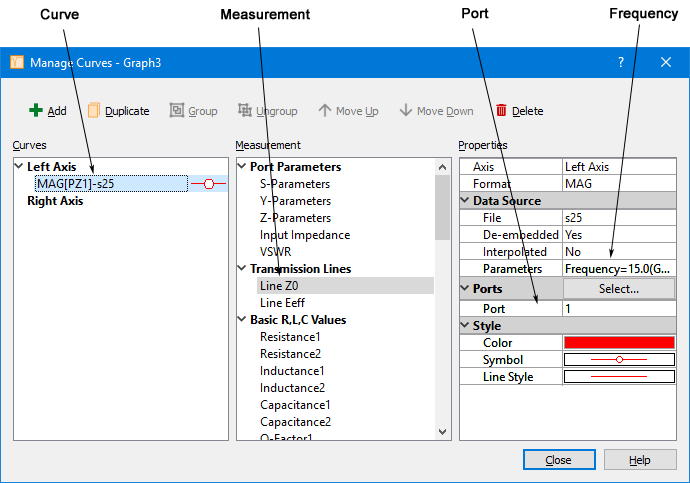Choose Input Impedance measurement

pyautogui.click(x=305, y=235)
